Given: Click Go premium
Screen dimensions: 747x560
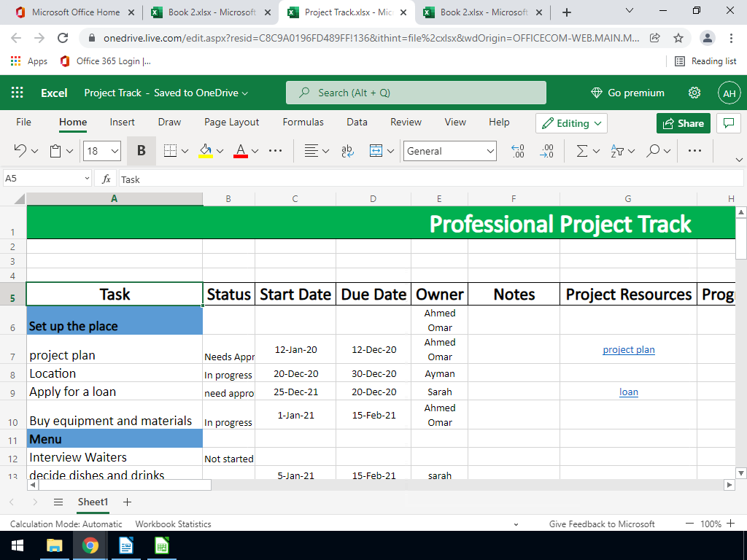Looking at the screenshot, I should (x=627, y=93).
